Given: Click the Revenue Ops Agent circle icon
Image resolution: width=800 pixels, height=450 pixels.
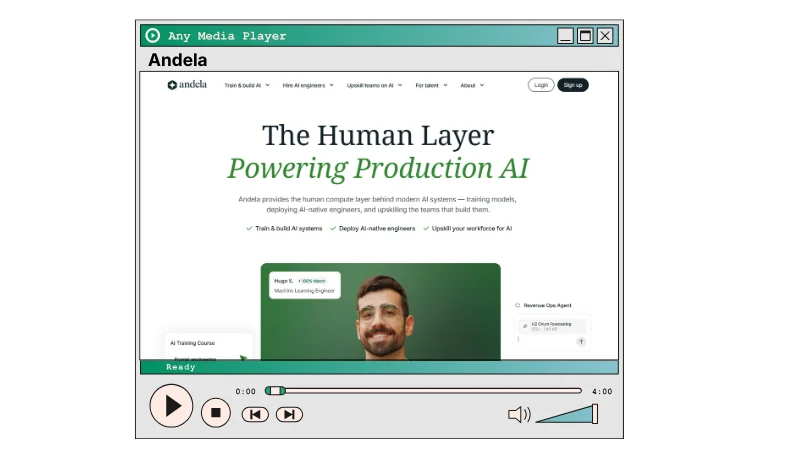Looking at the screenshot, I should click(x=518, y=305).
